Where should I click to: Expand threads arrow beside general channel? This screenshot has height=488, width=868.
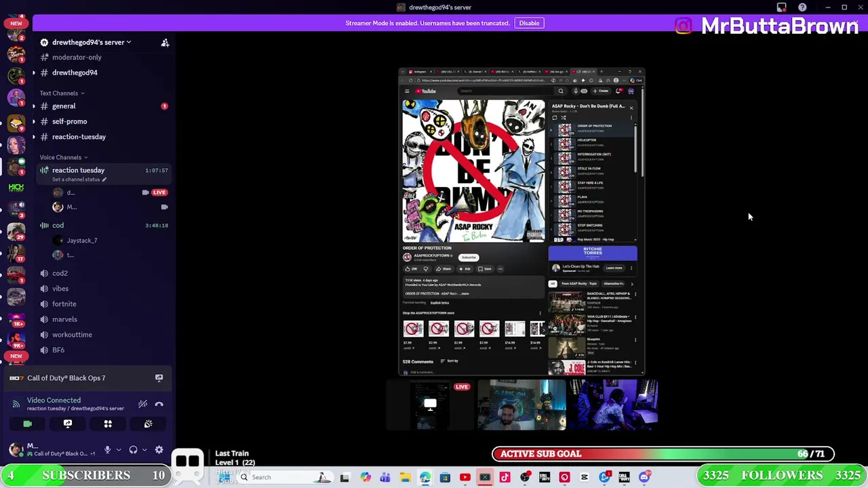(x=33, y=106)
